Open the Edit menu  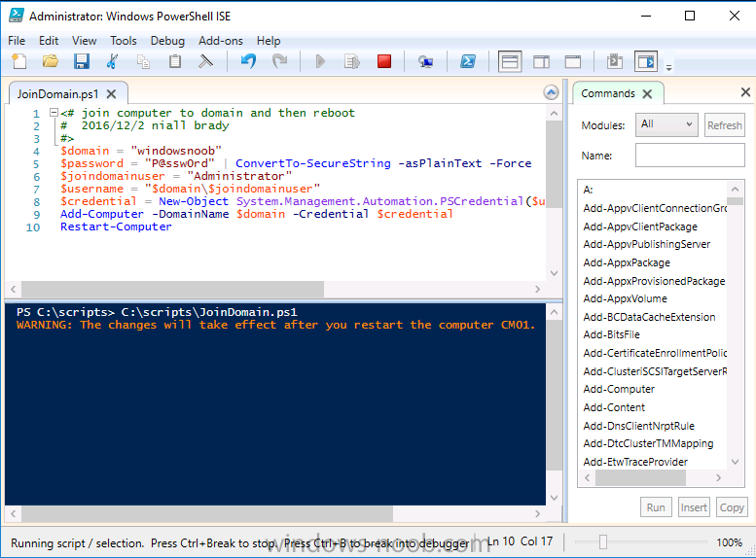(x=49, y=41)
